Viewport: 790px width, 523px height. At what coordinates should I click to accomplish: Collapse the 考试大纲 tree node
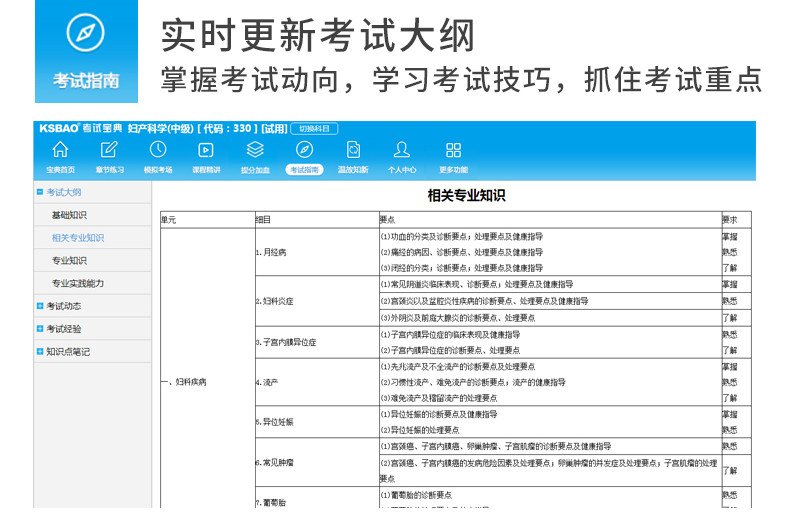40,191
